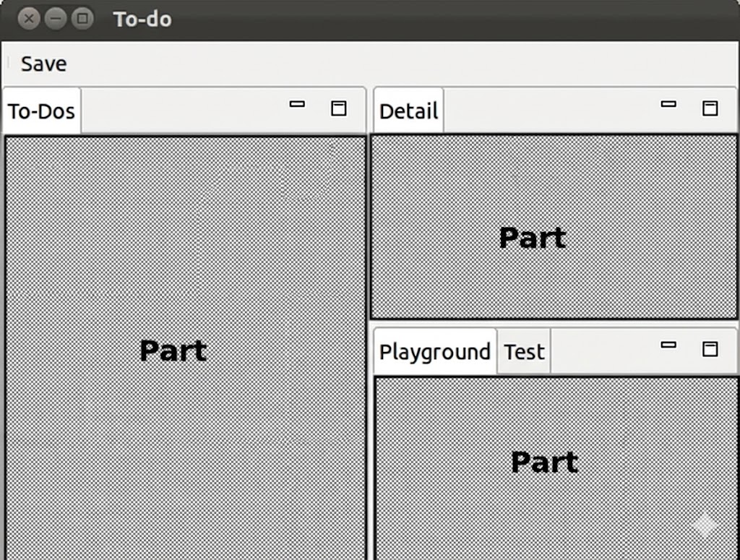
Task: Maximize the Playground panel stack
Action: 710,349
